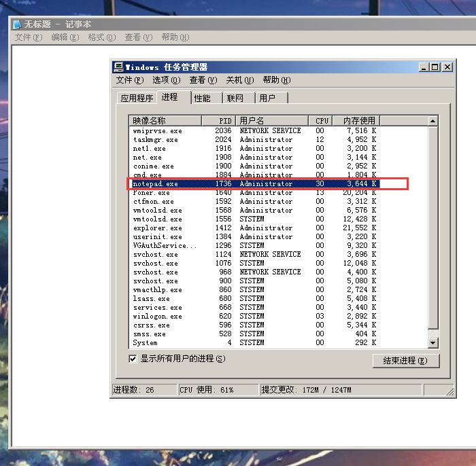Select the explorer.exe process row
Image resolution: width=476 pixels, height=466 pixels.
tap(255, 228)
